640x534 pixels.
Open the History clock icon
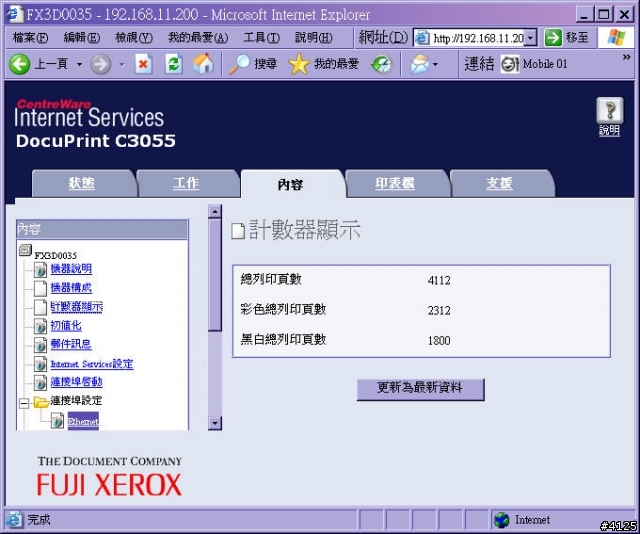(x=382, y=64)
